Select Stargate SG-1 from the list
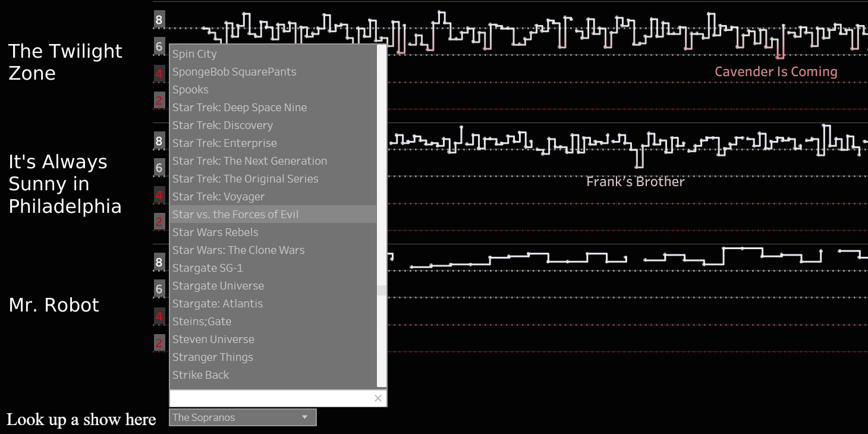The width and height of the screenshot is (868, 434). (207, 268)
